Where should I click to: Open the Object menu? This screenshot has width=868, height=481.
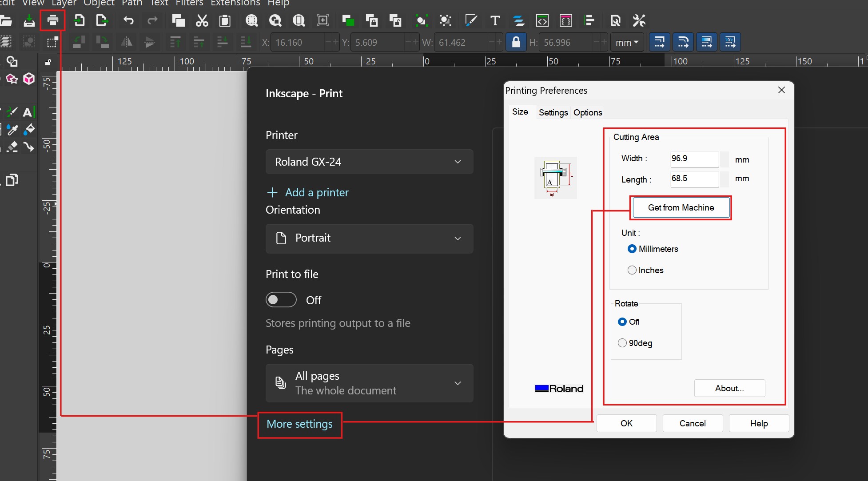[x=99, y=3]
